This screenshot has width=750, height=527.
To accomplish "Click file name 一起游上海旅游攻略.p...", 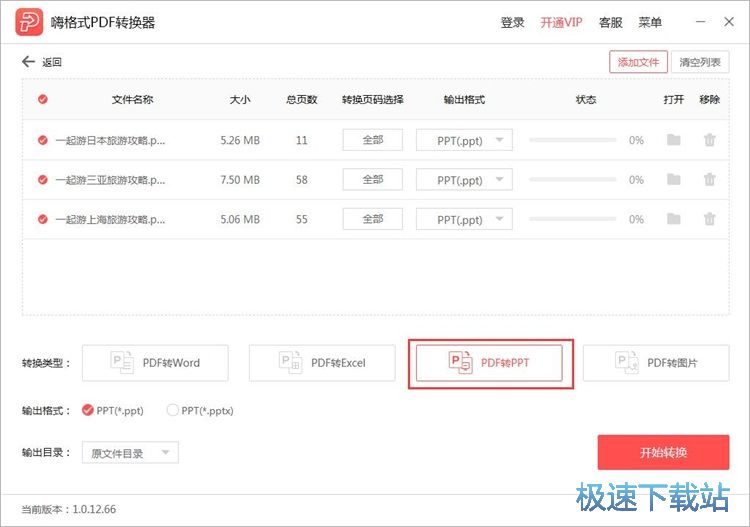I will (x=110, y=220).
